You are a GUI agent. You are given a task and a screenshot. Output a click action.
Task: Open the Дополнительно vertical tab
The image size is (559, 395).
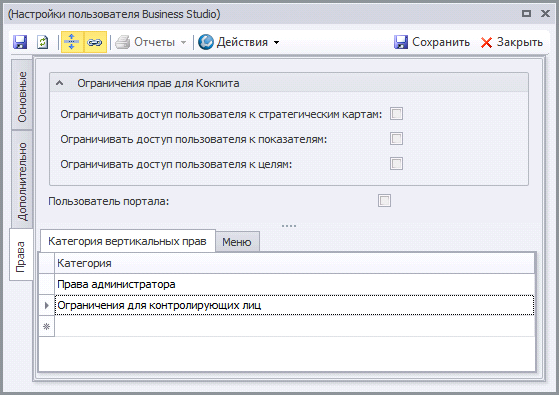22,181
